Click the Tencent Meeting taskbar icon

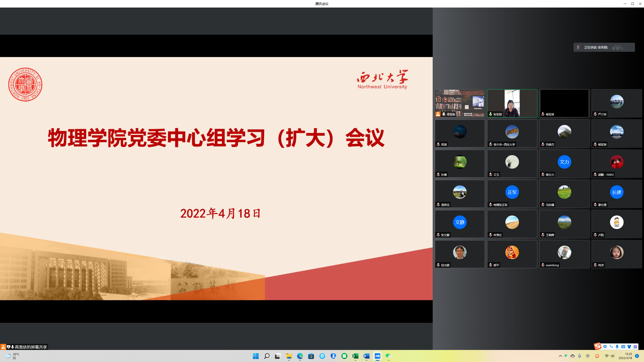pos(377,356)
